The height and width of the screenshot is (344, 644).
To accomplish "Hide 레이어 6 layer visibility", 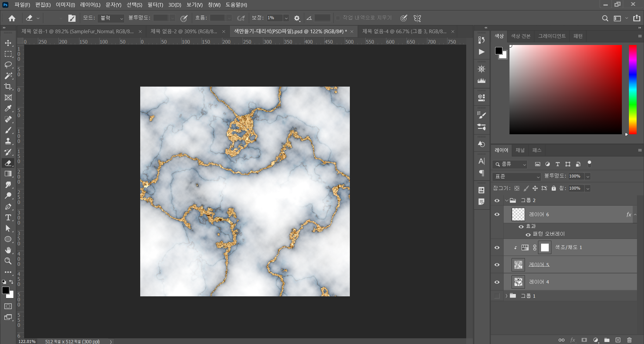I will [497, 214].
